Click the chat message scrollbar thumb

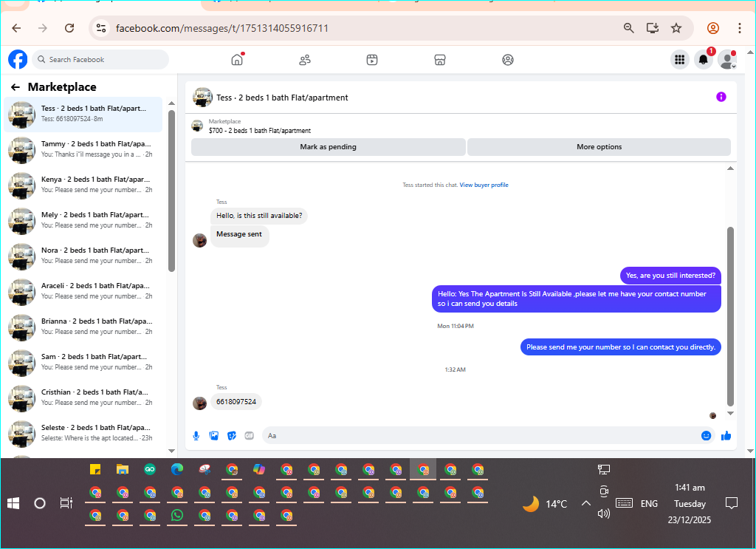point(730,317)
